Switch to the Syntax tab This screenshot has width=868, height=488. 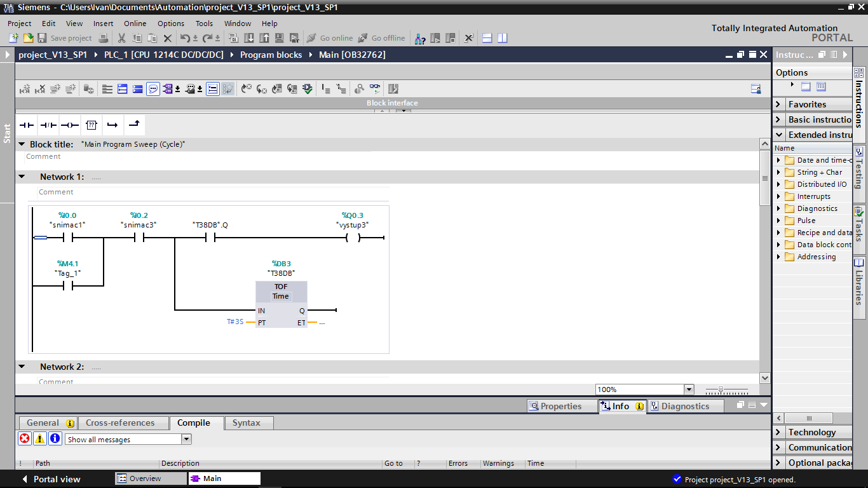click(249, 423)
